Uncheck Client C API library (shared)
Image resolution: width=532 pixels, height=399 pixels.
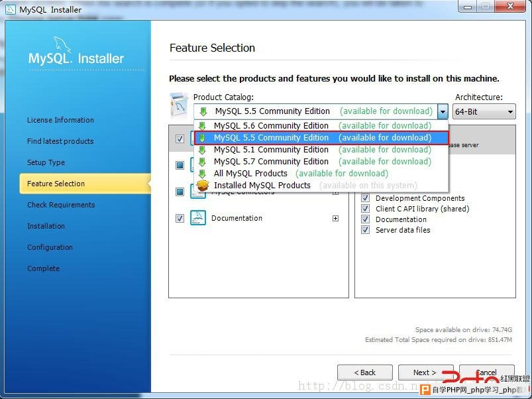pyautogui.click(x=366, y=209)
